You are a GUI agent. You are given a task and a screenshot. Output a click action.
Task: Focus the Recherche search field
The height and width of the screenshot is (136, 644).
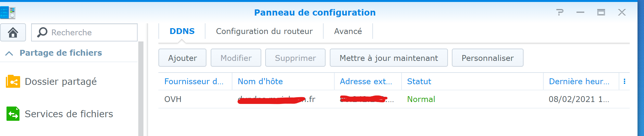[84, 32]
